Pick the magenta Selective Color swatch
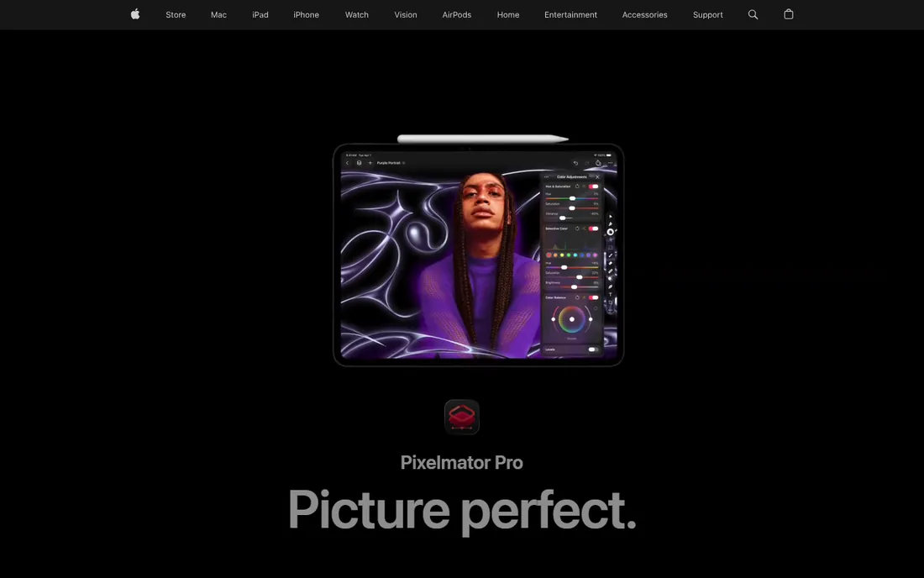 coord(596,255)
